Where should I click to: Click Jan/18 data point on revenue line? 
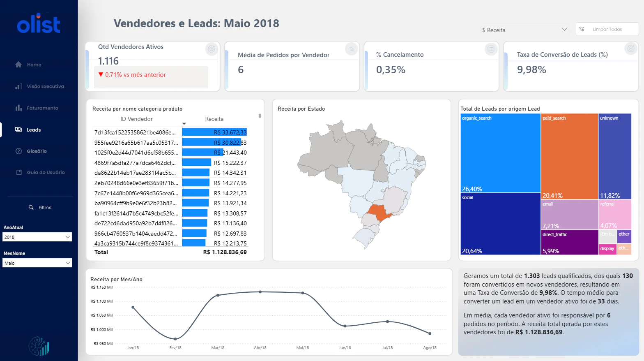click(133, 307)
